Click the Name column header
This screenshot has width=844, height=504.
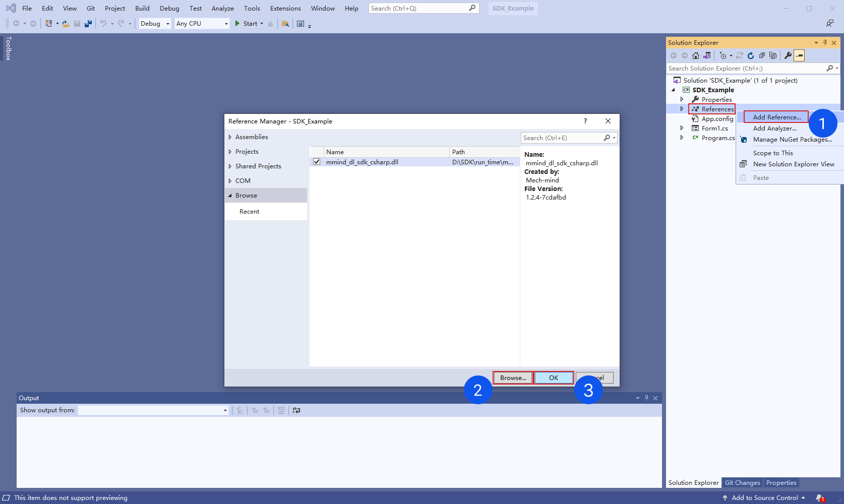coord(386,152)
